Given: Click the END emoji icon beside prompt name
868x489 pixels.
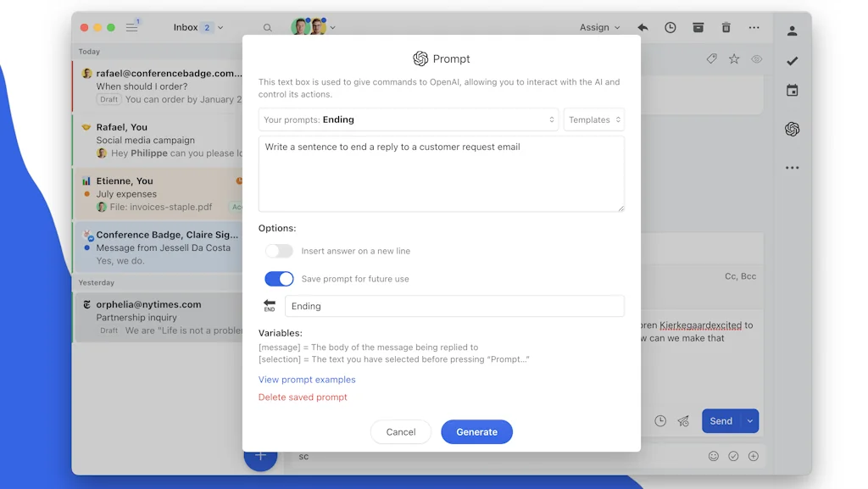Looking at the screenshot, I should click(x=270, y=306).
